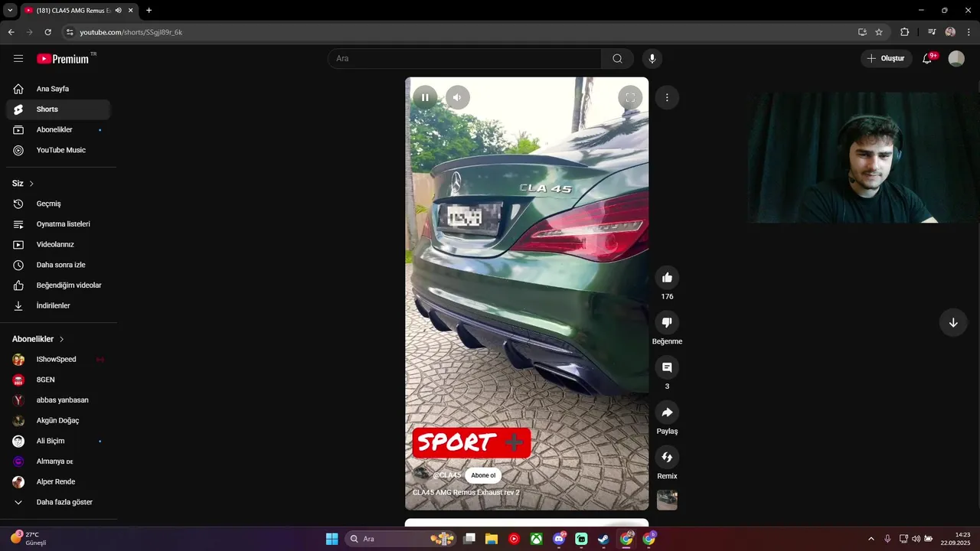Mute the Shorts video volume

coord(458,97)
